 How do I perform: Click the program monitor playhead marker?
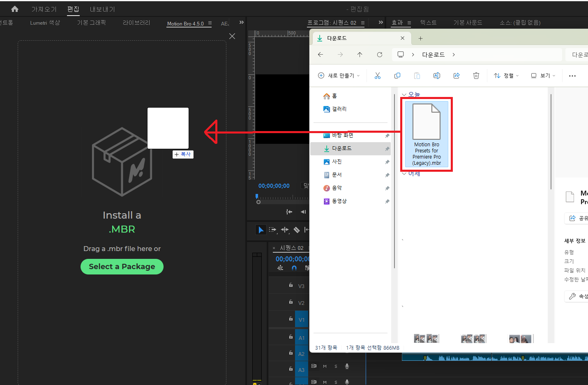[257, 196]
